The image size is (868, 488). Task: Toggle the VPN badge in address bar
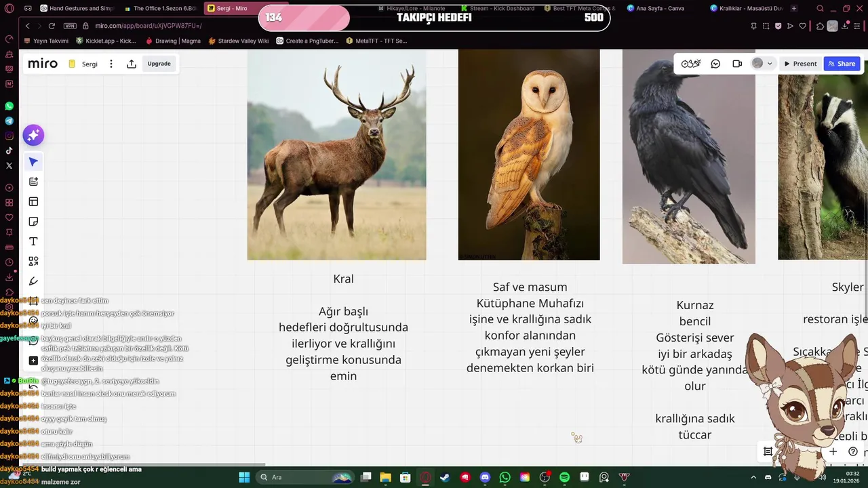(x=70, y=26)
